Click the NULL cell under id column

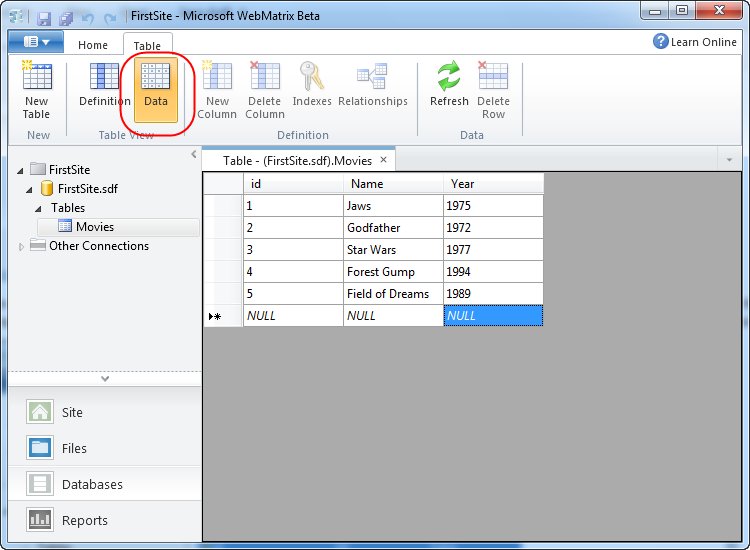coord(293,316)
